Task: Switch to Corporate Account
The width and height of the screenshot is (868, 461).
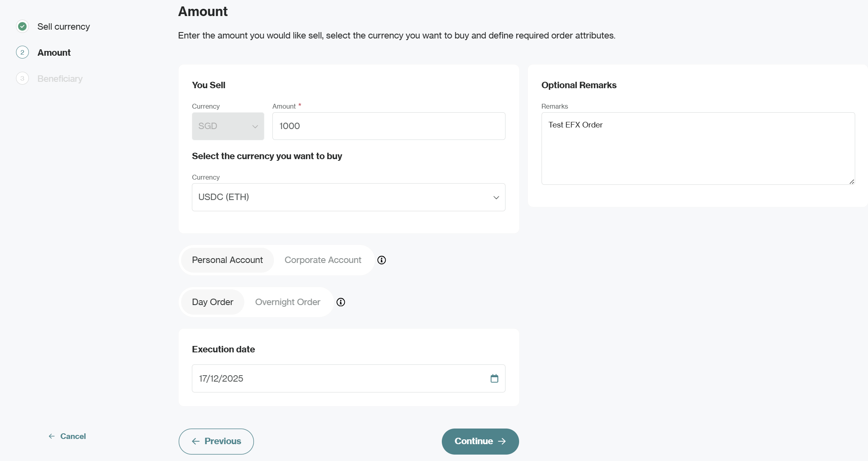Action: pyautogui.click(x=323, y=260)
